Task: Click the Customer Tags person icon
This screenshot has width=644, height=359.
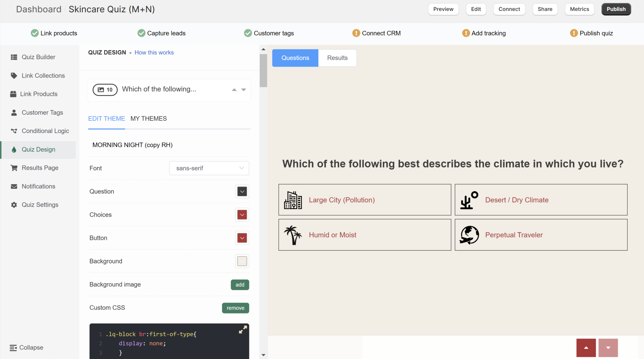Action: point(14,112)
